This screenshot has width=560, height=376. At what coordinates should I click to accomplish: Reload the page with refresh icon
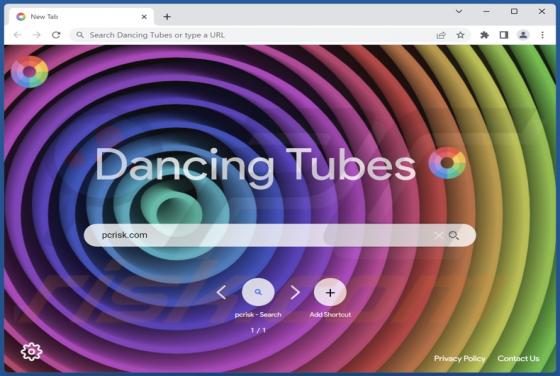click(56, 35)
